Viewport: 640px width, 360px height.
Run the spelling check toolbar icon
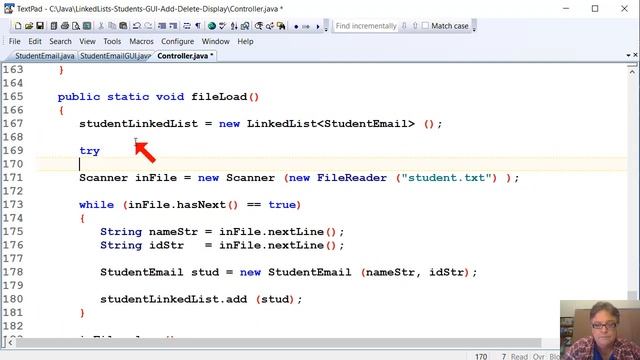tap(223, 26)
